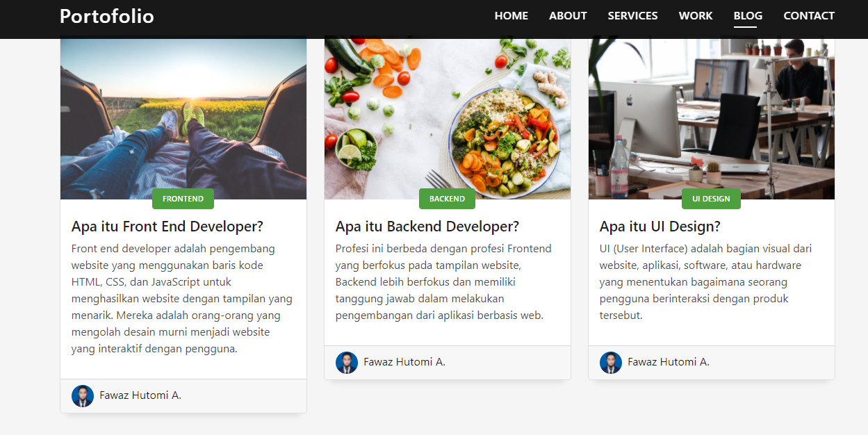Click the BLOG navigation link
This screenshot has height=435, width=868.
(x=748, y=16)
